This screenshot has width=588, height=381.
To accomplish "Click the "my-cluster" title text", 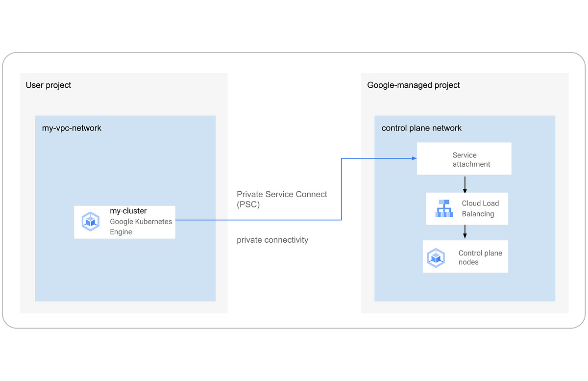I will click(x=128, y=211).
